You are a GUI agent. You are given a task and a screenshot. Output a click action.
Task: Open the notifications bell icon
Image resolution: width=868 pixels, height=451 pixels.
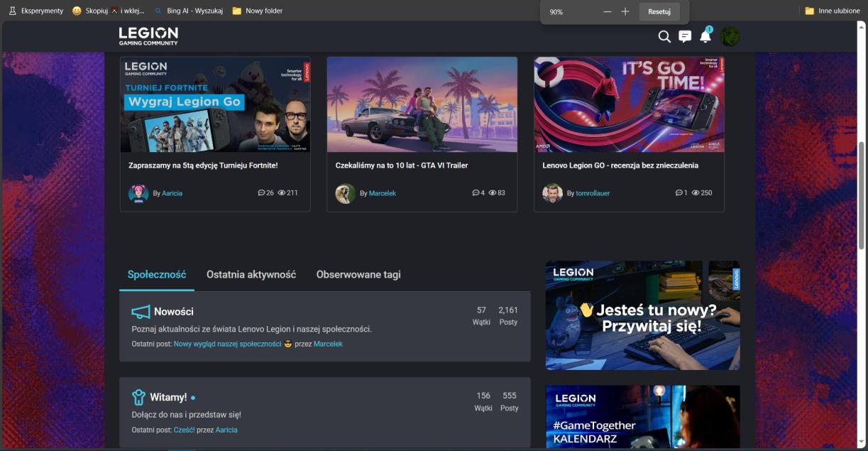coord(705,36)
